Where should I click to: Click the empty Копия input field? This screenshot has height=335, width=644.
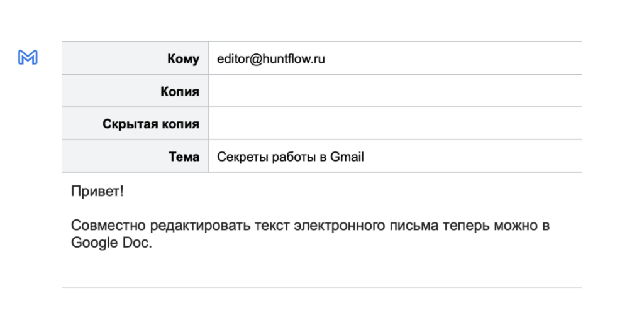[395, 91]
